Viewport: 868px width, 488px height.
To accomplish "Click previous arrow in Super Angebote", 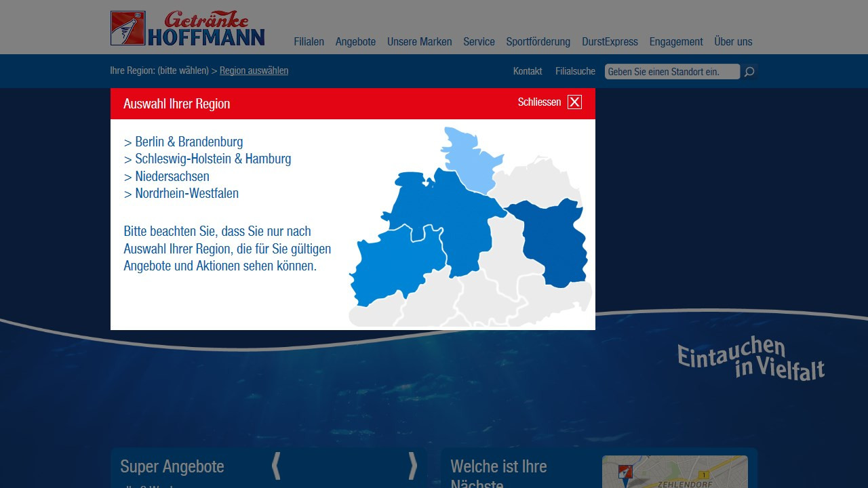I will tap(276, 466).
